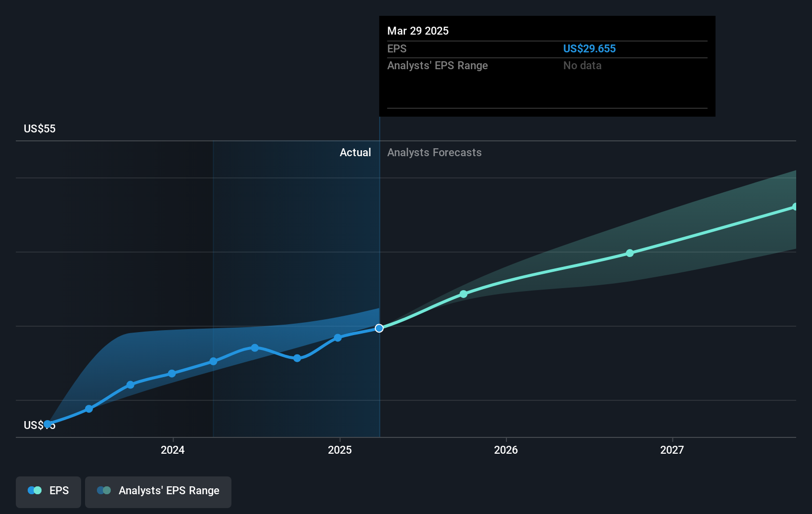Select the EPS point directly above 2024 tick
This screenshot has width=812, height=514.
172,374
